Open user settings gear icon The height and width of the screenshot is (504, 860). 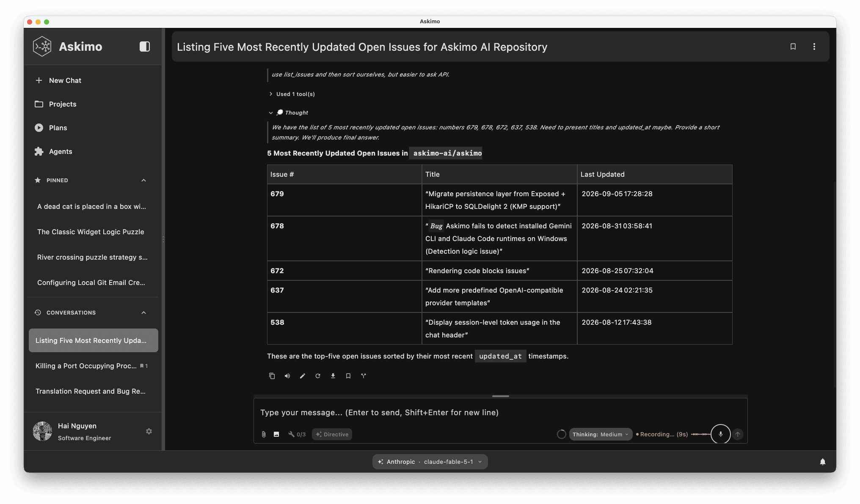point(149,431)
